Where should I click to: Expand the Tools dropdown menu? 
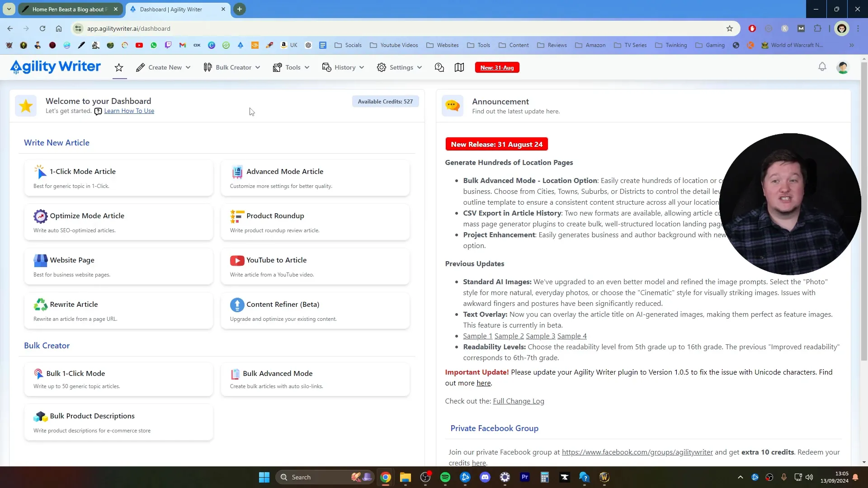point(291,67)
